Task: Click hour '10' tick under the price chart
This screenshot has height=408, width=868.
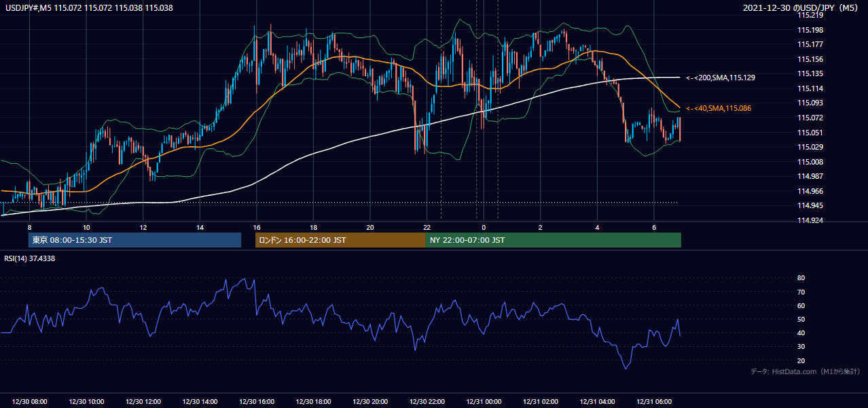Action: pyautogui.click(x=86, y=227)
